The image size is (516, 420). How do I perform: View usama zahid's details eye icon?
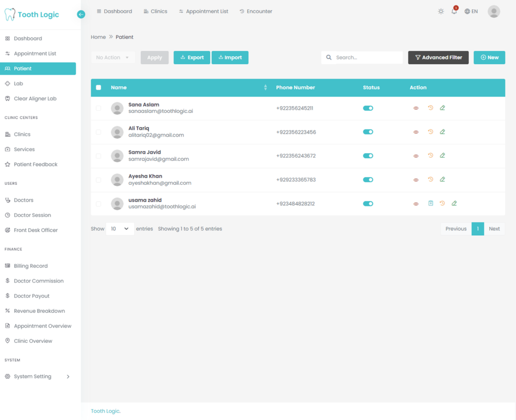point(416,204)
